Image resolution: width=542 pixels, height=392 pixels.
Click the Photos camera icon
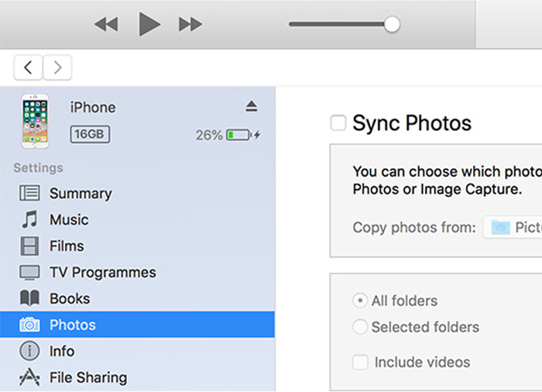coord(29,325)
